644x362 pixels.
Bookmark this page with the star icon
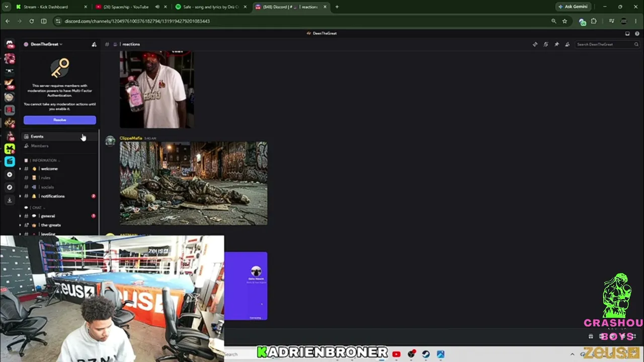[565, 21]
